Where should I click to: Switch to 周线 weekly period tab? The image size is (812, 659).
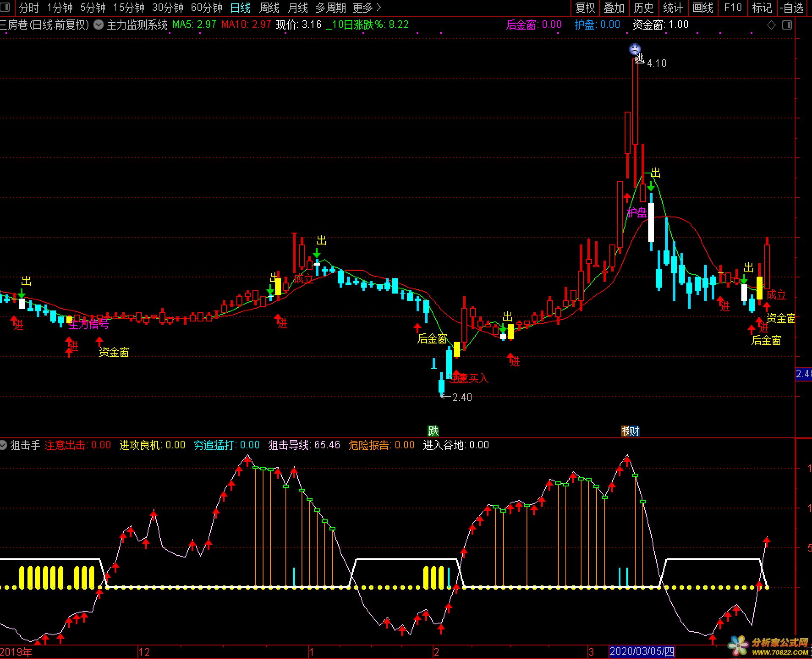pyautogui.click(x=269, y=8)
